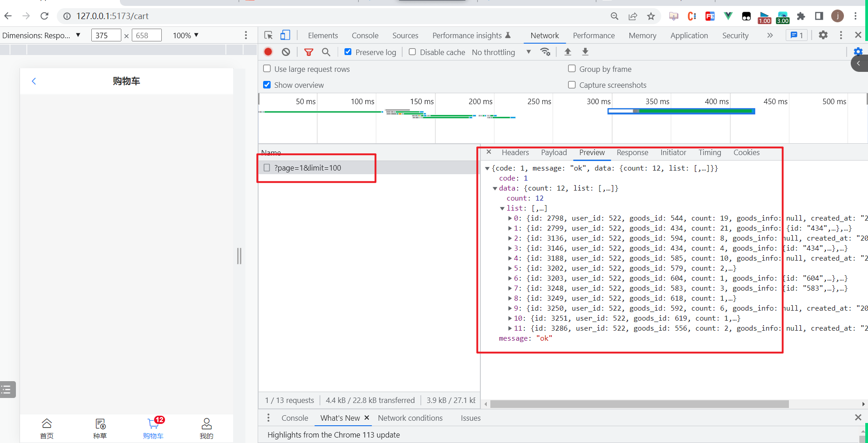Show more DevTools tabs chevron
This screenshot has height=443, width=868.
pyautogui.click(x=770, y=35)
